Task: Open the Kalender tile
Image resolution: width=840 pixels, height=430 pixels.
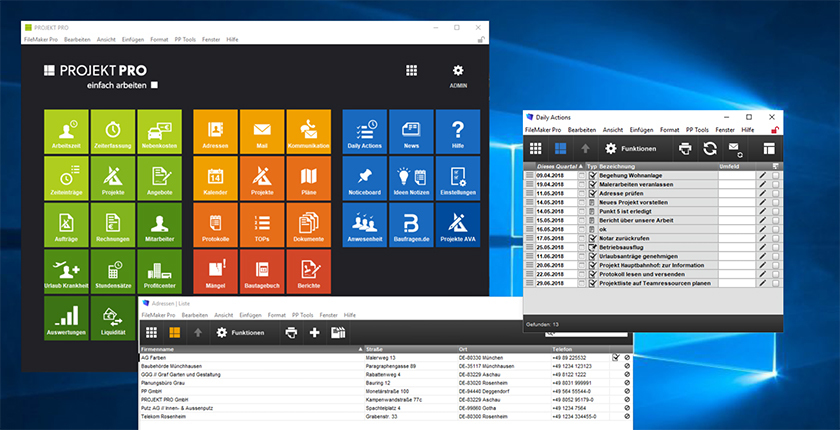Action: (x=215, y=178)
